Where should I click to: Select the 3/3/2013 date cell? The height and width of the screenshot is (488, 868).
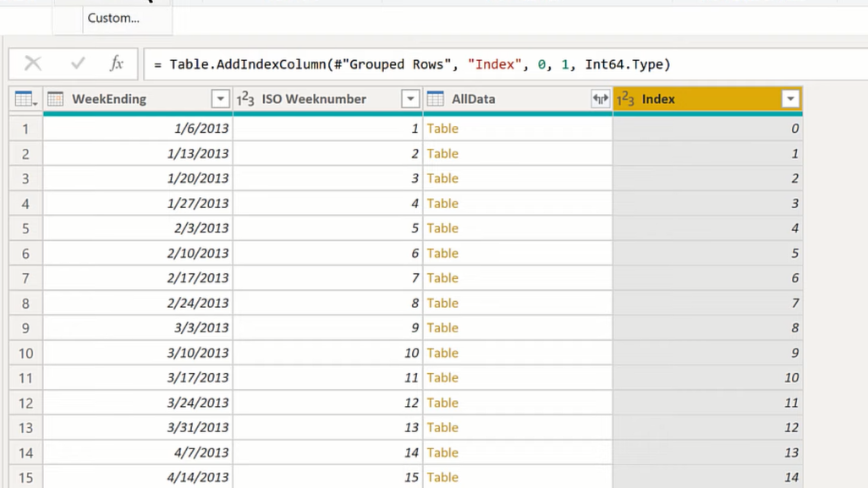[139, 327]
